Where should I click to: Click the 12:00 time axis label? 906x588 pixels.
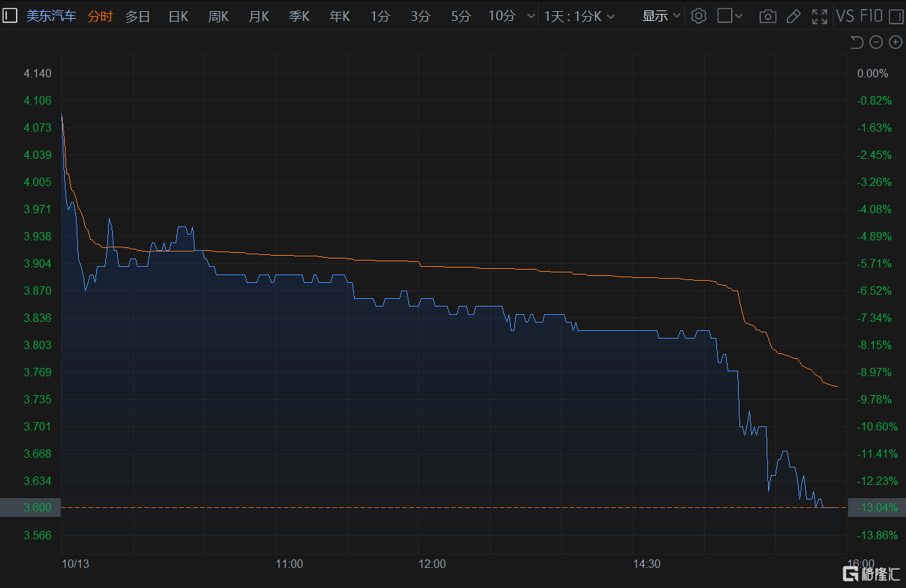click(432, 564)
